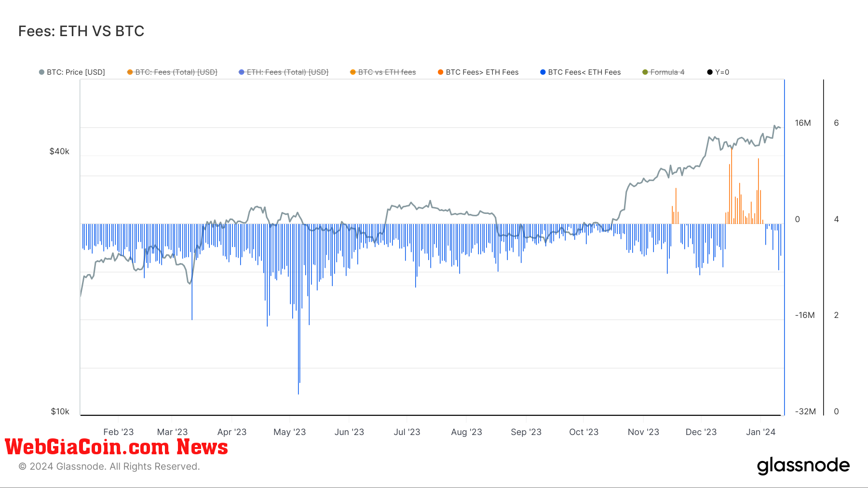
Task: Click the 6 on the far-right axis
Action: point(836,123)
